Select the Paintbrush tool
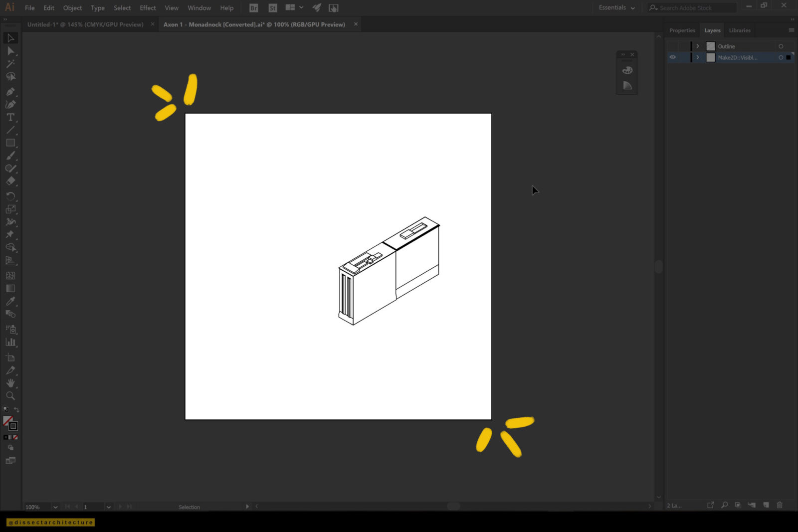 click(x=10, y=156)
